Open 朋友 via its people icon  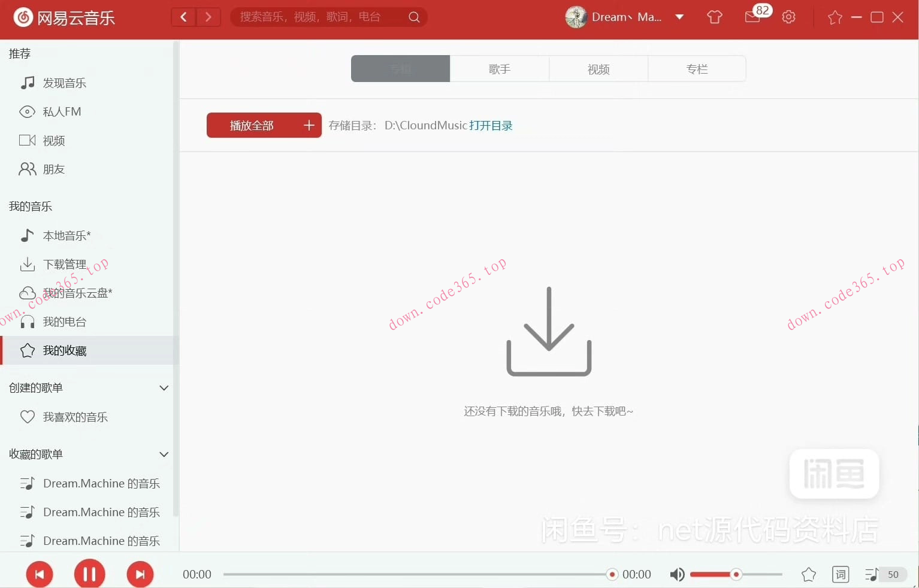28,169
